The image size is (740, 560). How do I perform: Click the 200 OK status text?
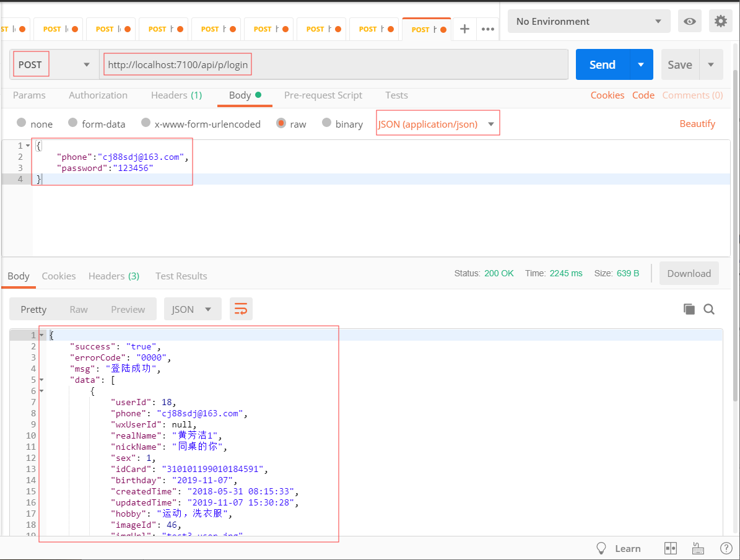[499, 273]
